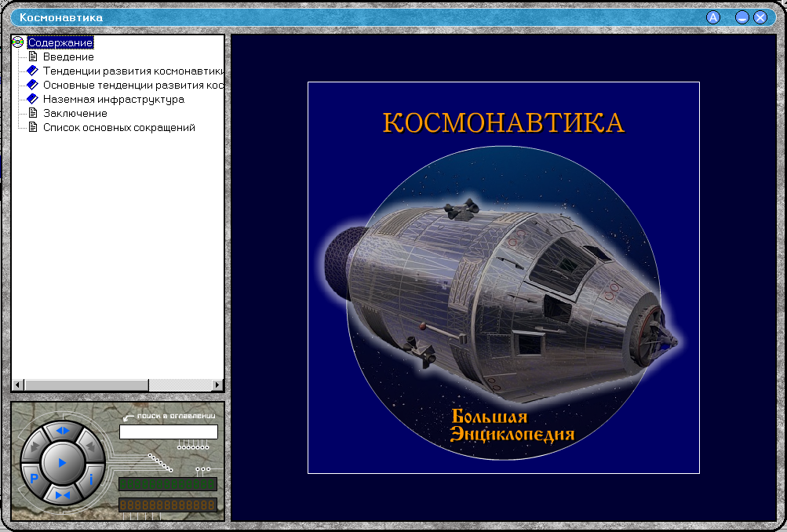The height and width of the screenshot is (532, 787).
Task: Select the Содержание root node
Action: (x=60, y=42)
